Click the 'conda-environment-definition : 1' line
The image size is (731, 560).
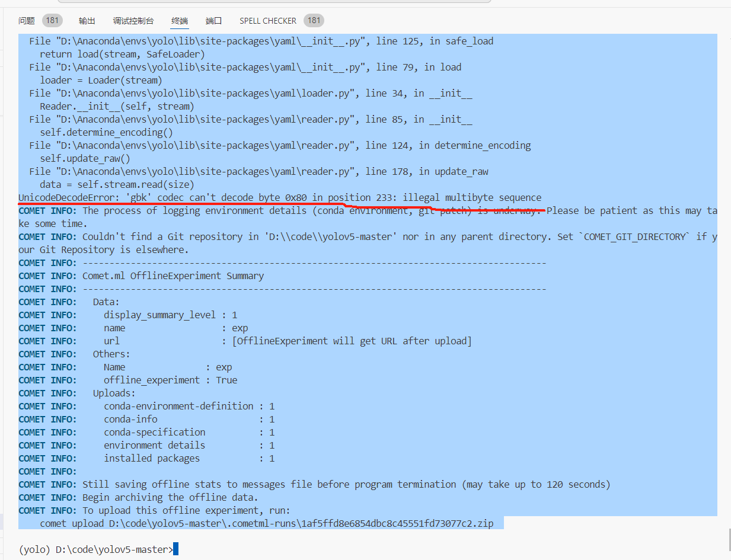tap(189, 406)
